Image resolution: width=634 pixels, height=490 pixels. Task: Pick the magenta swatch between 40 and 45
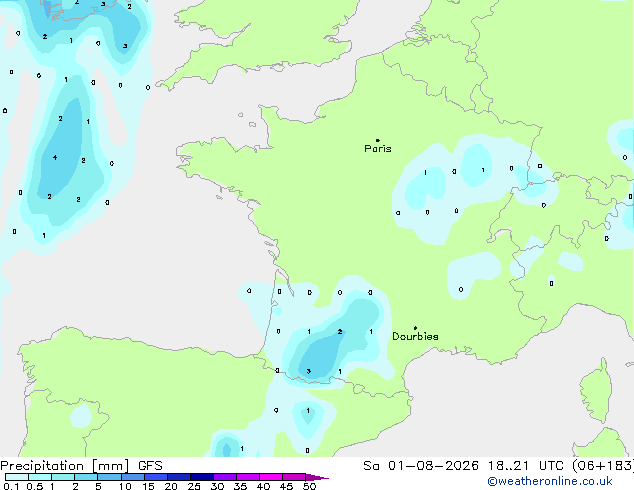[x=271, y=477]
